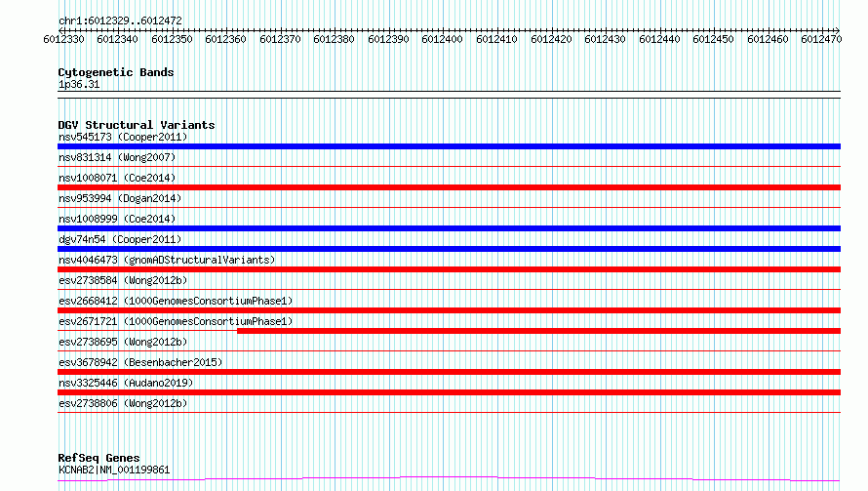Click ruler position 6012420
Screen dimensions: 868x491
[551, 39]
